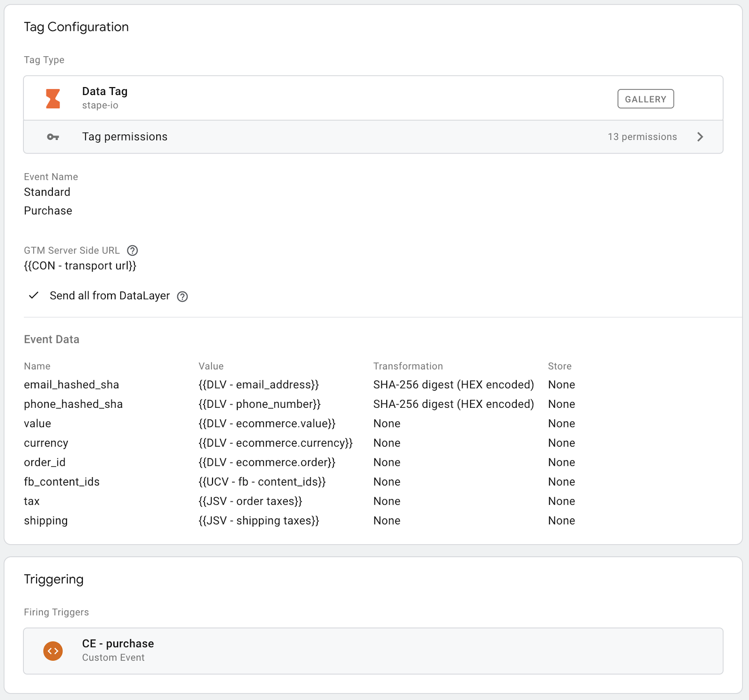Screen dimensions: 749x700
Task: Click the Name column header
Action: click(37, 366)
